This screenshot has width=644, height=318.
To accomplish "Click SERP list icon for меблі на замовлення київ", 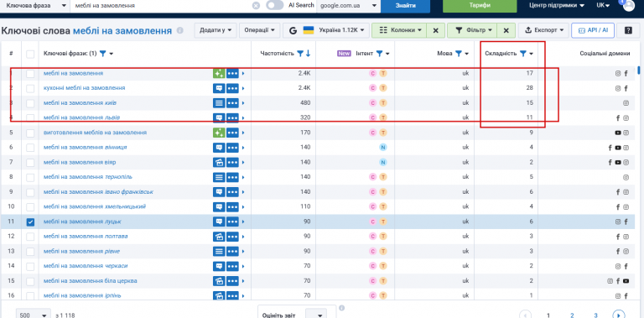I will 219,103.
